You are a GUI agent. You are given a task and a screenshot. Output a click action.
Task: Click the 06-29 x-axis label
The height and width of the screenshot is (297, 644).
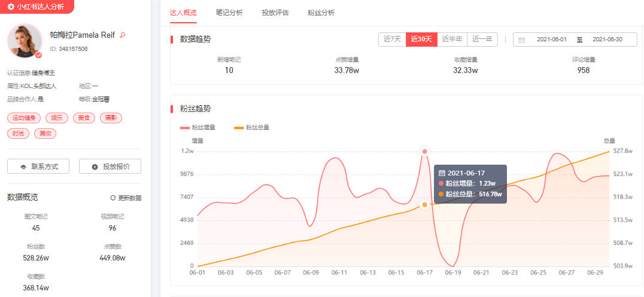tap(595, 272)
